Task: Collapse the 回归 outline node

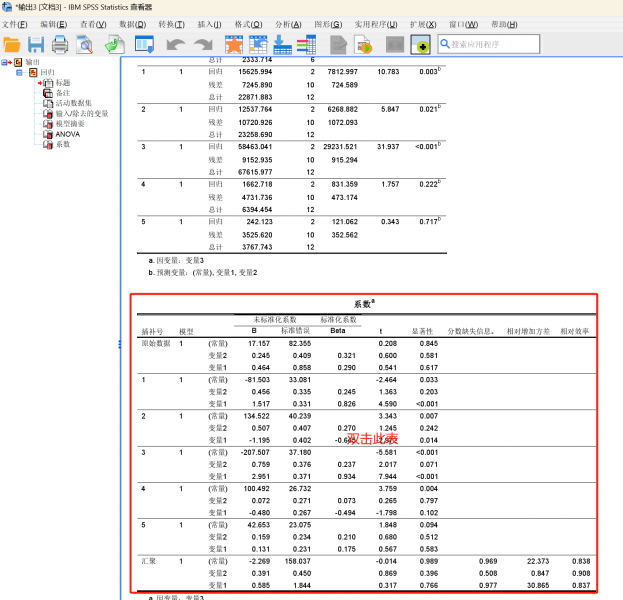Action: click(19, 72)
